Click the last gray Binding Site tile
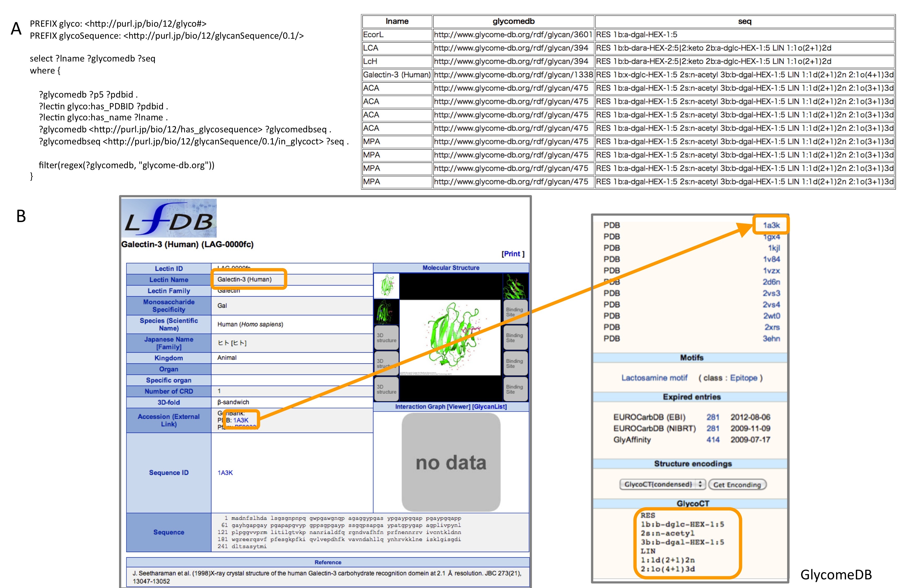Viewport: 904px width, 588px height. point(516,389)
